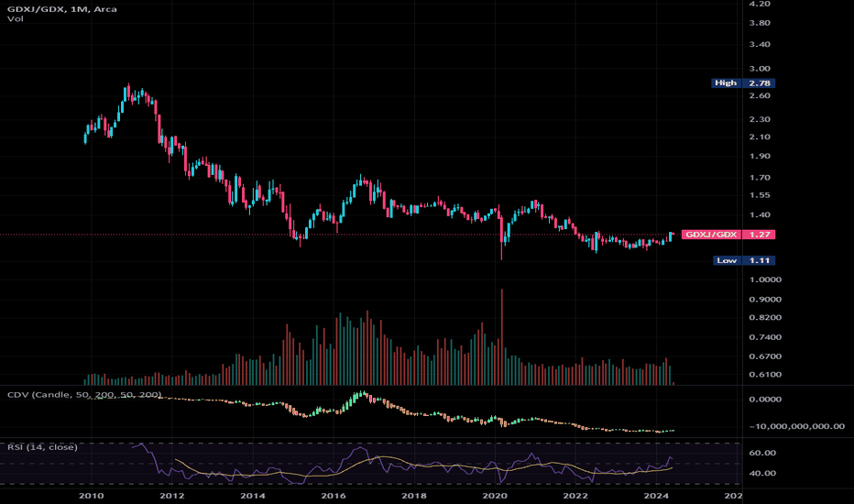The image size is (854, 504).
Task: Click the 4.20 price axis value
Action: (x=760, y=4)
